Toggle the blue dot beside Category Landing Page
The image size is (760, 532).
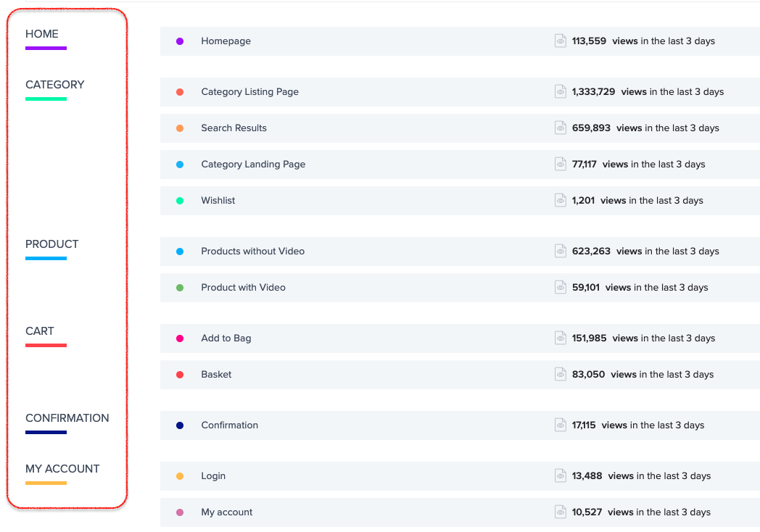180,164
